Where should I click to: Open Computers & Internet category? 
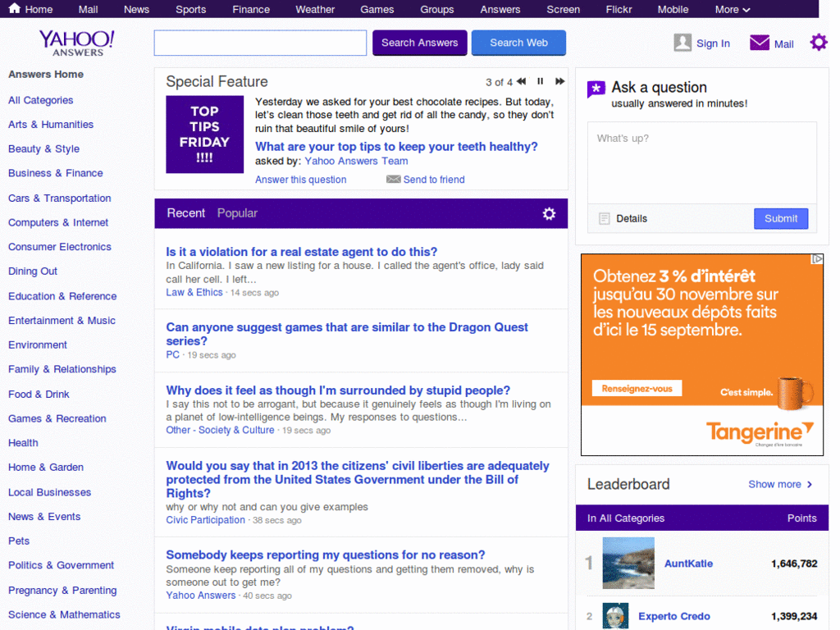tap(58, 222)
